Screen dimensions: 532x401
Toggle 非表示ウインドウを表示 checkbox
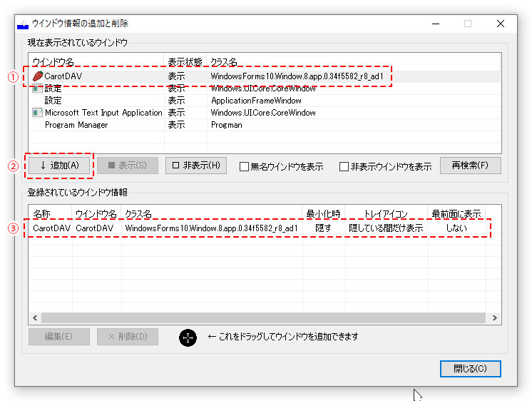344,167
